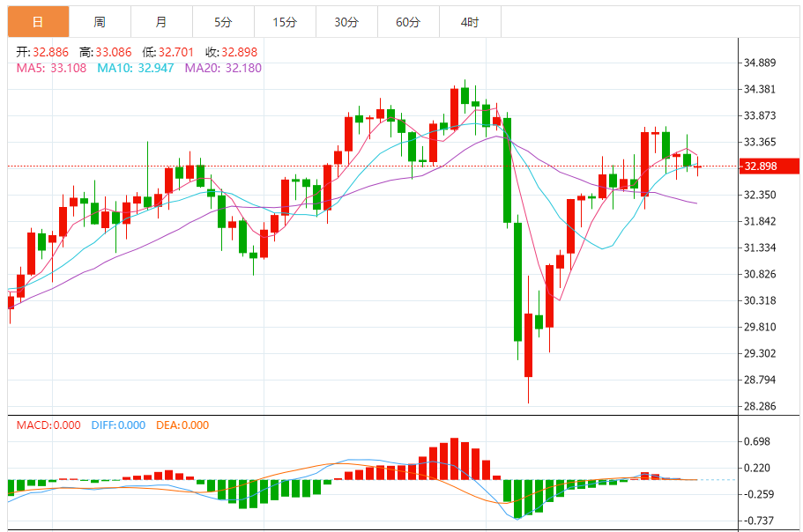
Task: Click the -0.737 MACD axis label
Action: (x=759, y=521)
